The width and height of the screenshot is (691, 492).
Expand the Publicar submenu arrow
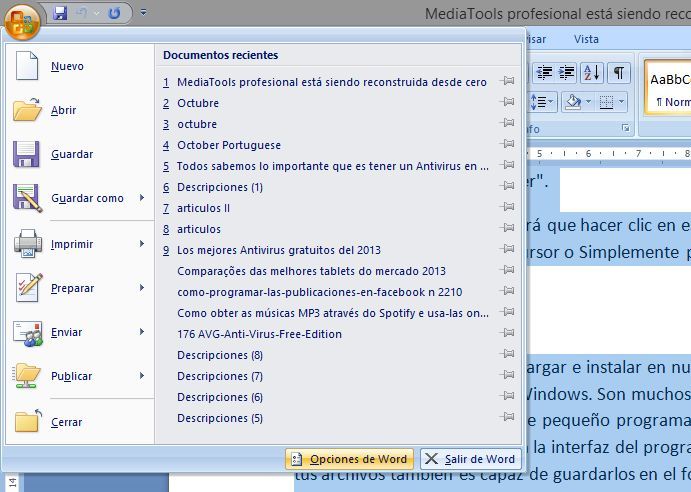pyautogui.click(x=142, y=376)
